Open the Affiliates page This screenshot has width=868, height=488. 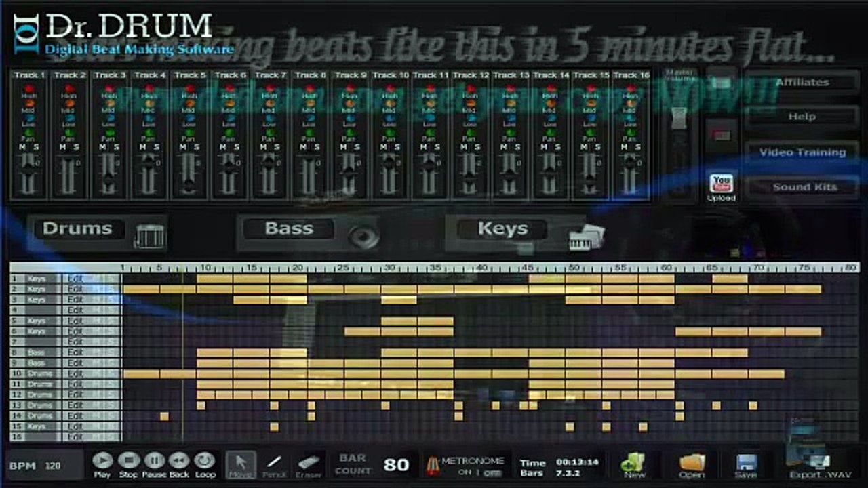point(802,82)
